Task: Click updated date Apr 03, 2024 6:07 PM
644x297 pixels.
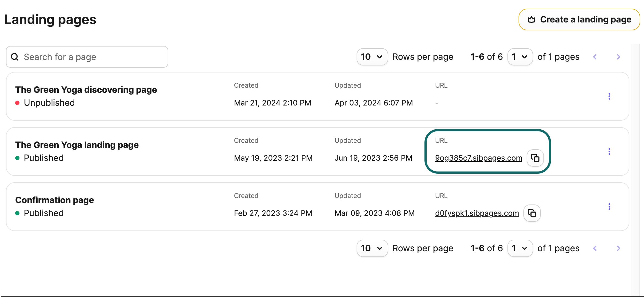Action: [374, 103]
